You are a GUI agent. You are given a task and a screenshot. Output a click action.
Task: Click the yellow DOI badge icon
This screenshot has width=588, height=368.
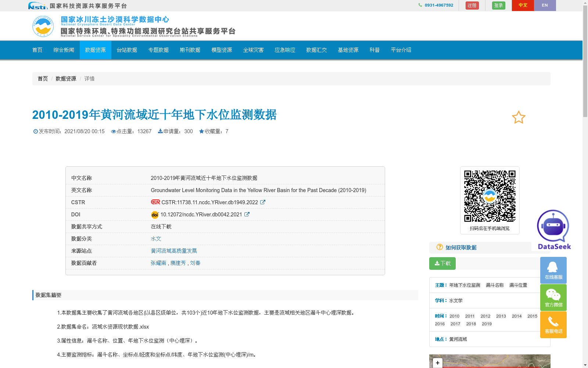(155, 215)
